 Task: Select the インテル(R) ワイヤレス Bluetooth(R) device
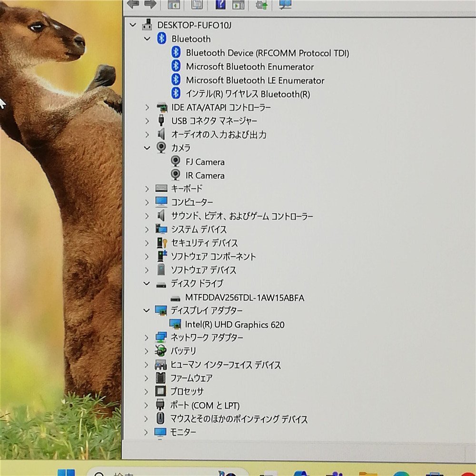click(248, 94)
